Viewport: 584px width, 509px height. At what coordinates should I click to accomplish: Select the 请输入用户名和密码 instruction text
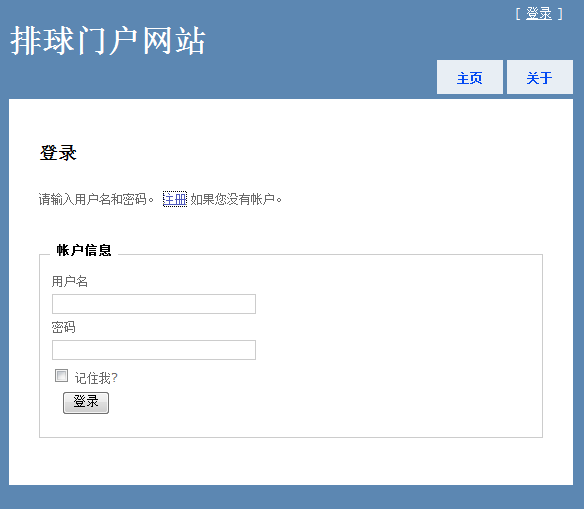pyautogui.click(x=96, y=199)
